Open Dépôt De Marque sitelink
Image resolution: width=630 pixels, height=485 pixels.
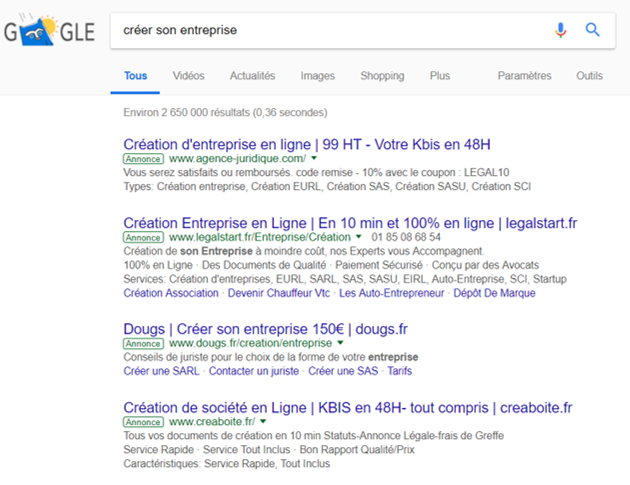(x=494, y=293)
